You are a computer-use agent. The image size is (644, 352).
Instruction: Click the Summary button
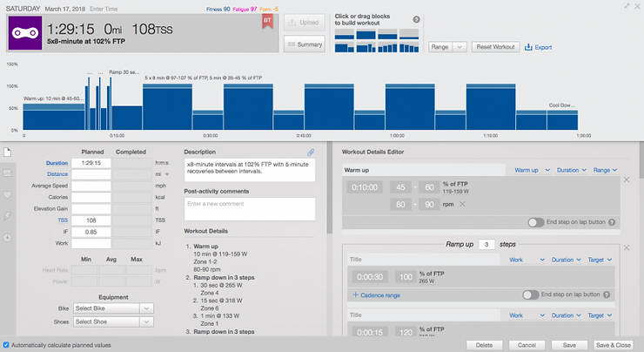(x=305, y=44)
